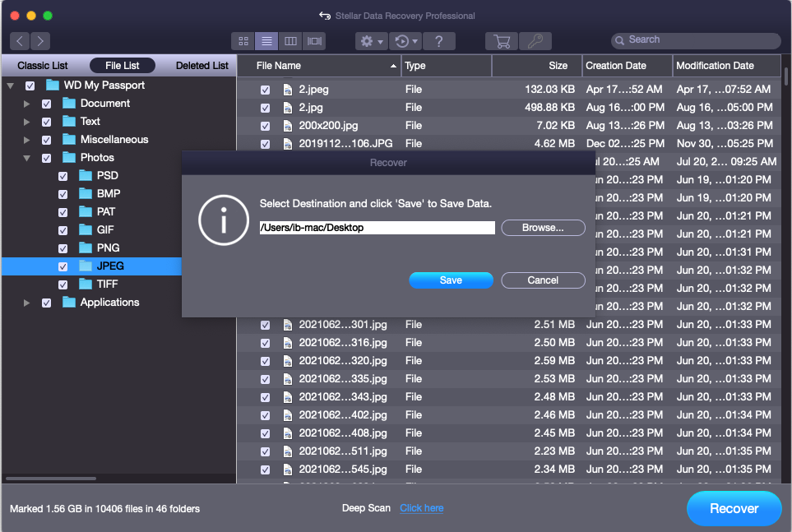Switch to cover flow view
Viewport: 792px width, 532px height.
coord(313,41)
